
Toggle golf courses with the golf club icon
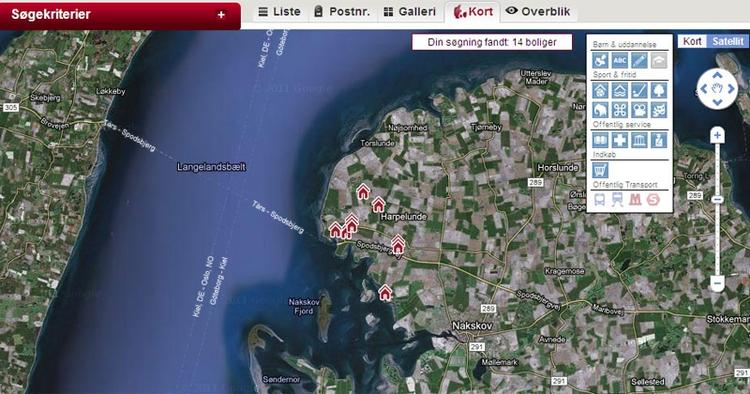click(x=639, y=90)
